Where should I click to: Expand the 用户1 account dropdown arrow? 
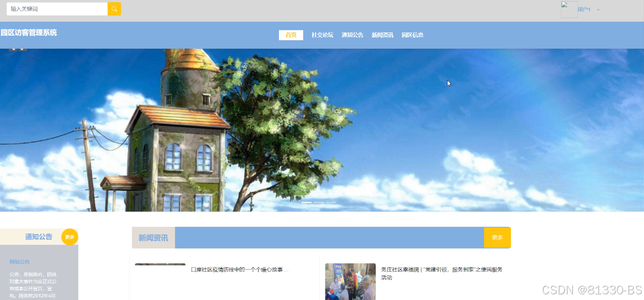[x=599, y=10]
